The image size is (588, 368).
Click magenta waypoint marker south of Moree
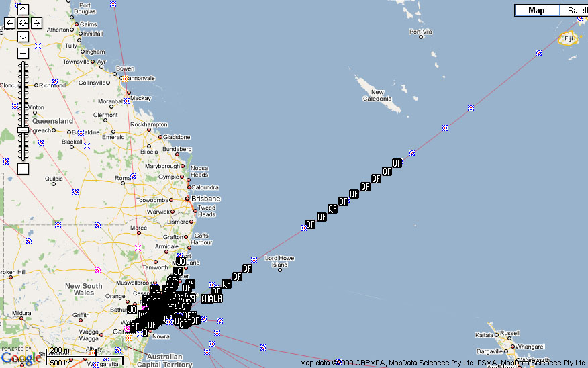pyautogui.click(x=138, y=248)
